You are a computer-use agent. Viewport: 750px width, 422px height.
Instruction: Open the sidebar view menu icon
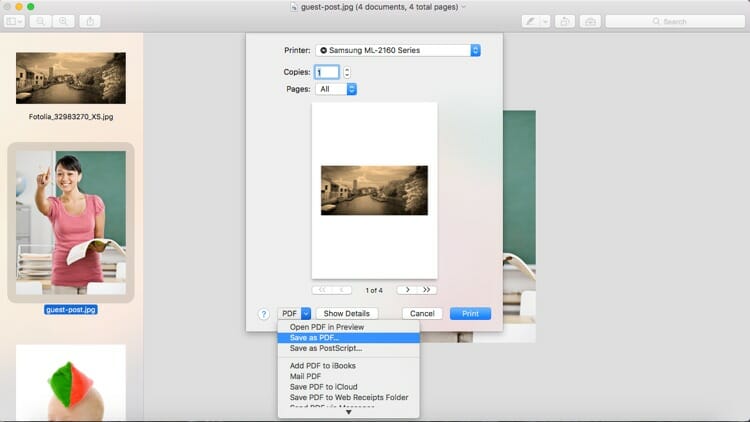point(14,21)
